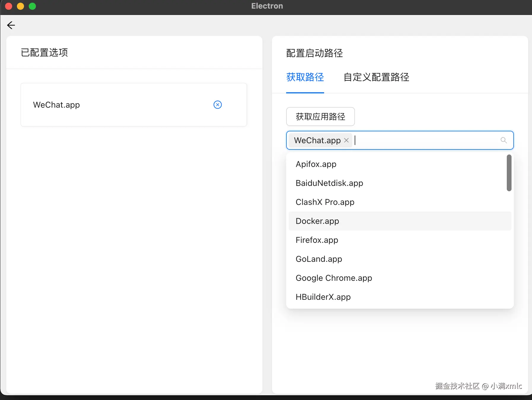532x400 pixels.
Task: Maximize the Electron window with the green button
Action: pyautogui.click(x=32, y=6)
